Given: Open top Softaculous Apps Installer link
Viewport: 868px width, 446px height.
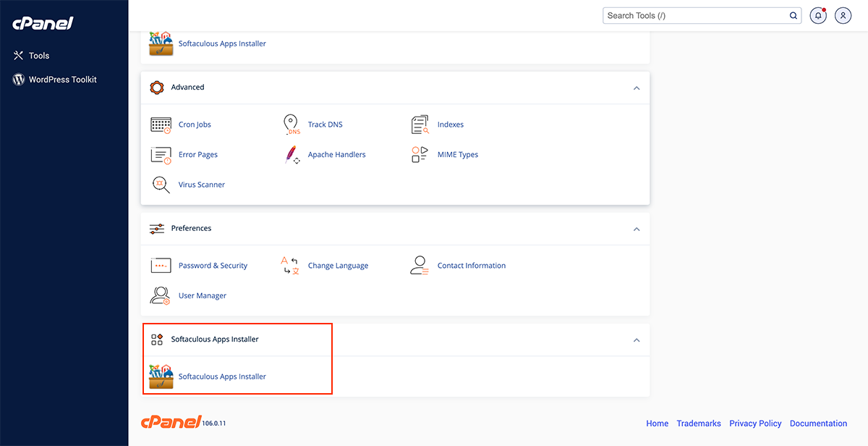Looking at the screenshot, I should [x=222, y=43].
